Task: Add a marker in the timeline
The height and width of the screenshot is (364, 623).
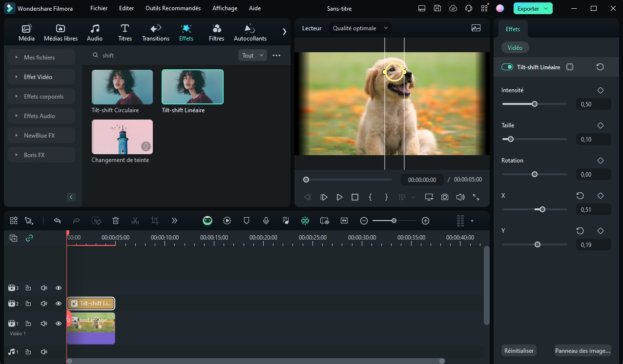Action: tap(247, 221)
